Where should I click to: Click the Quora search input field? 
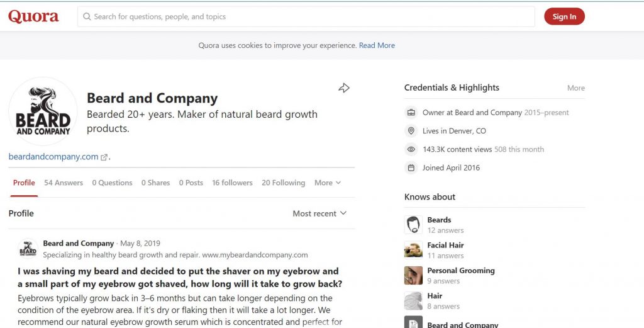click(306, 17)
